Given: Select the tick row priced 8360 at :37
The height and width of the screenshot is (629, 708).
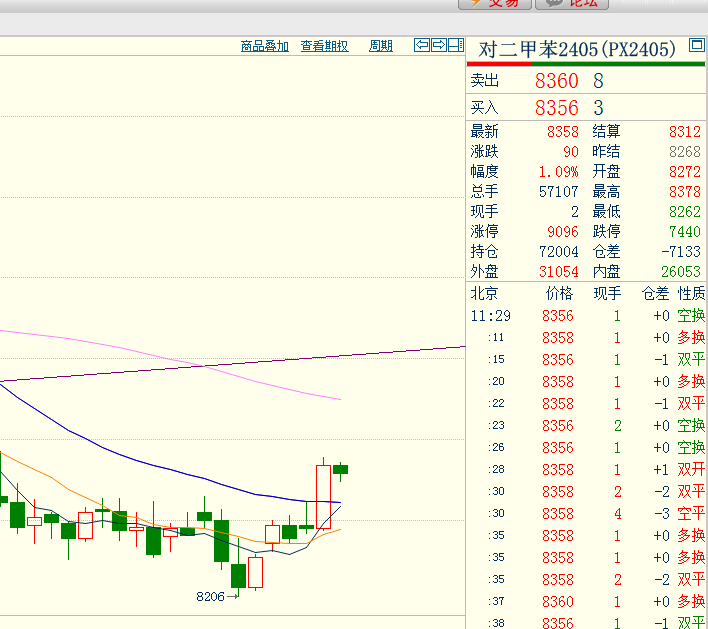Looking at the screenshot, I should click(x=587, y=601).
